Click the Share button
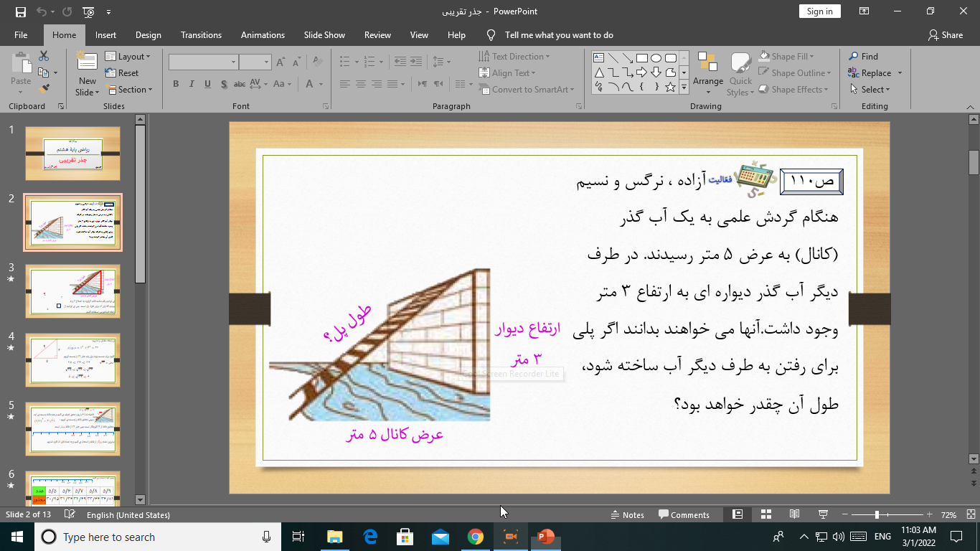Viewport: 980px width, 551px height. pos(946,35)
